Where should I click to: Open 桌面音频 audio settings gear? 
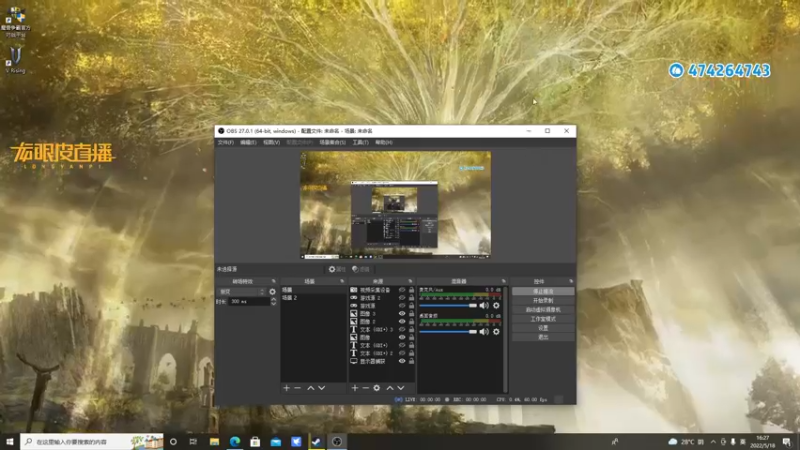496,332
